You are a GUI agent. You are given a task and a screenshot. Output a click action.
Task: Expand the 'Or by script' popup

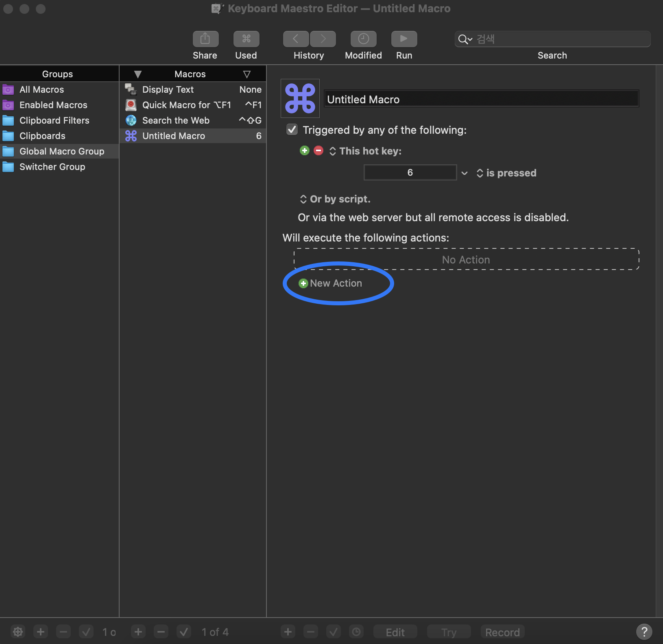click(x=335, y=199)
